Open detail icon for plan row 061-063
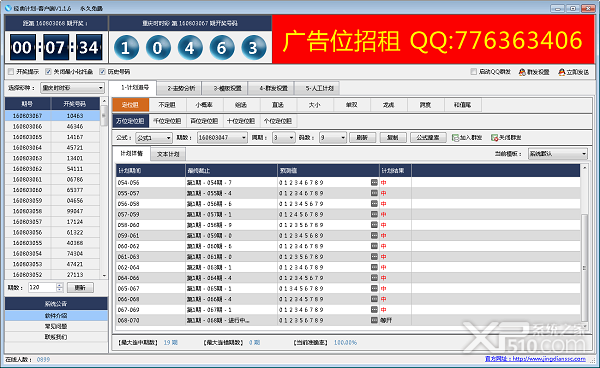This screenshot has height=368, width=600. (374, 257)
